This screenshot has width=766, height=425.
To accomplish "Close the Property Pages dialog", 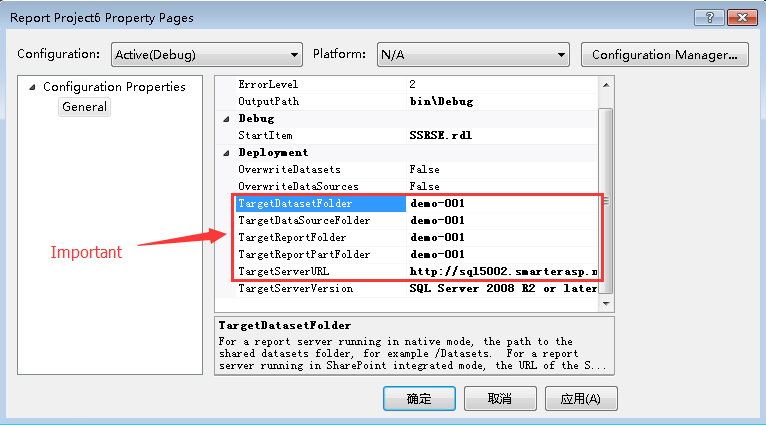I will pyautogui.click(x=738, y=17).
